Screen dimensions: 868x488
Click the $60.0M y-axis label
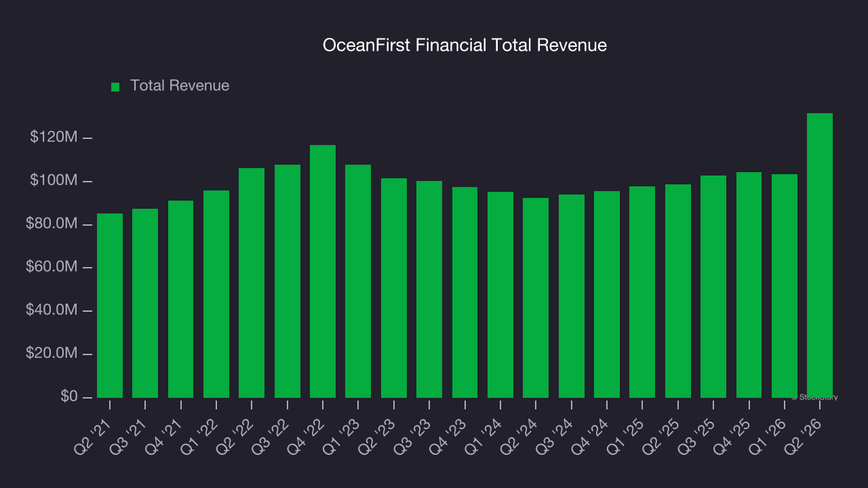pyautogui.click(x=52, y=267)
